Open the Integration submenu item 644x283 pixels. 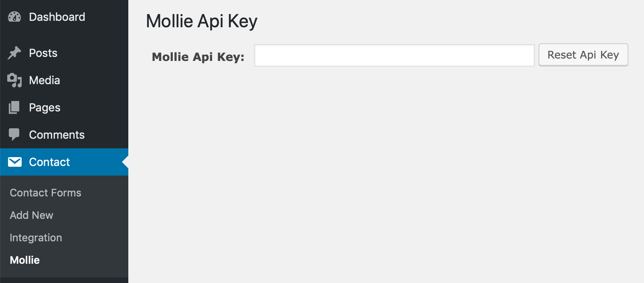(x=36, y=238)
